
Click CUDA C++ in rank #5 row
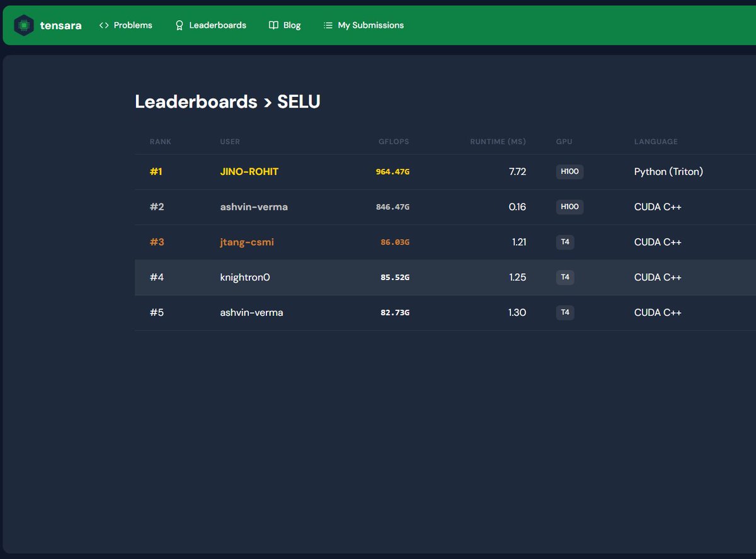pos(658,313)
